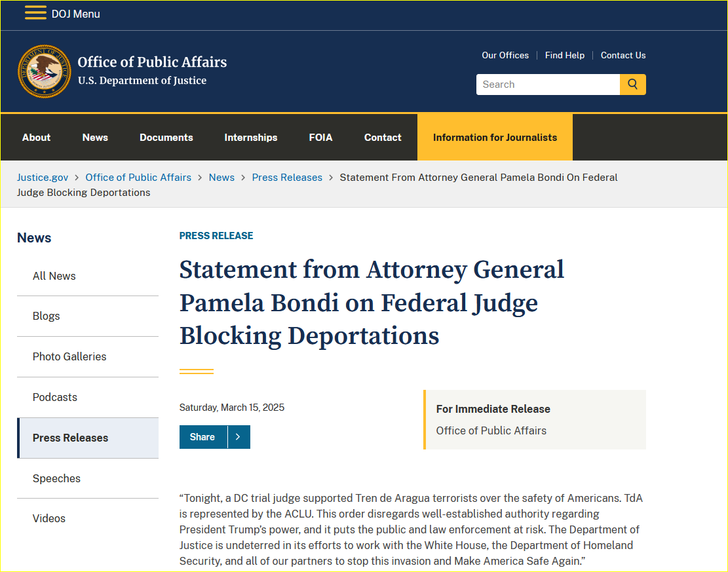This screenshot has width=728, height=572.
Task: Click the For Immediate Release text
Action: [x=493, y=409]
